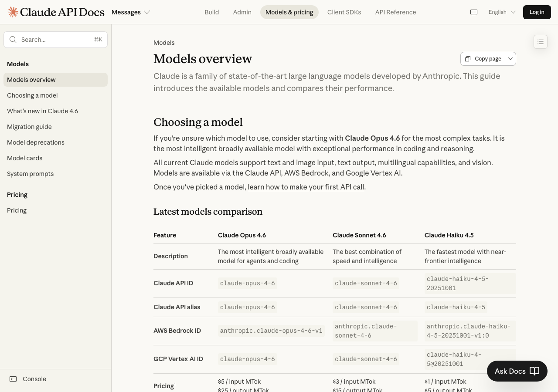Expand the Copy page options chevron
The image size is (558, 392).
[x=510, y=59]
